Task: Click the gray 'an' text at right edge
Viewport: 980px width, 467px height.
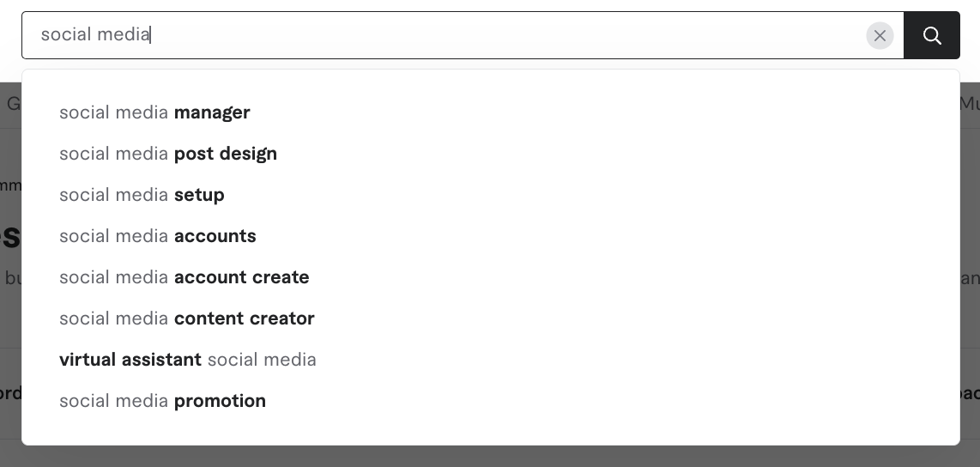Action: click(x=970, y=278)
